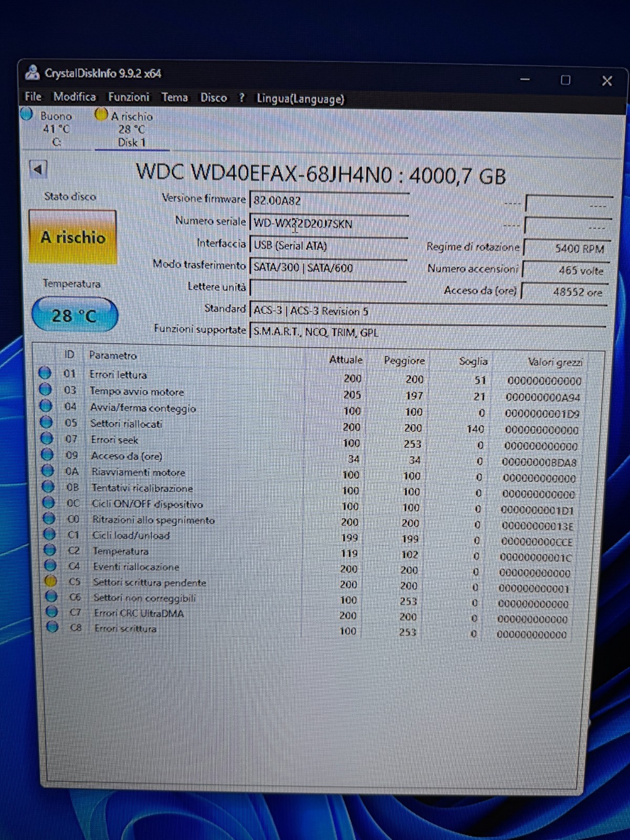Click the status dot for Settori non correggibili
Viewport: 630px width, 840px height.
tap(51, 596)
